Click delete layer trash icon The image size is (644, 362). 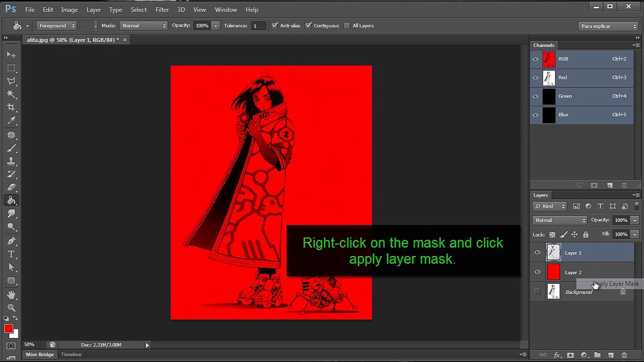624,355
